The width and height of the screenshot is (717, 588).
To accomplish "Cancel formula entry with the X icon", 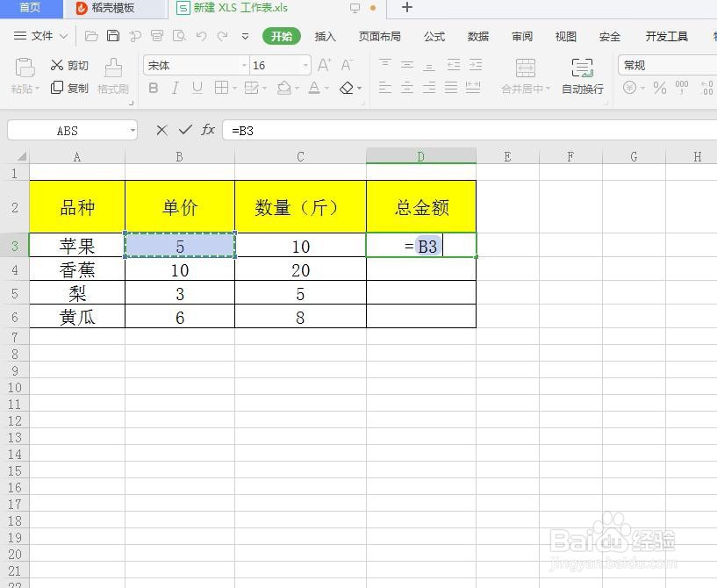I will 161,130.
